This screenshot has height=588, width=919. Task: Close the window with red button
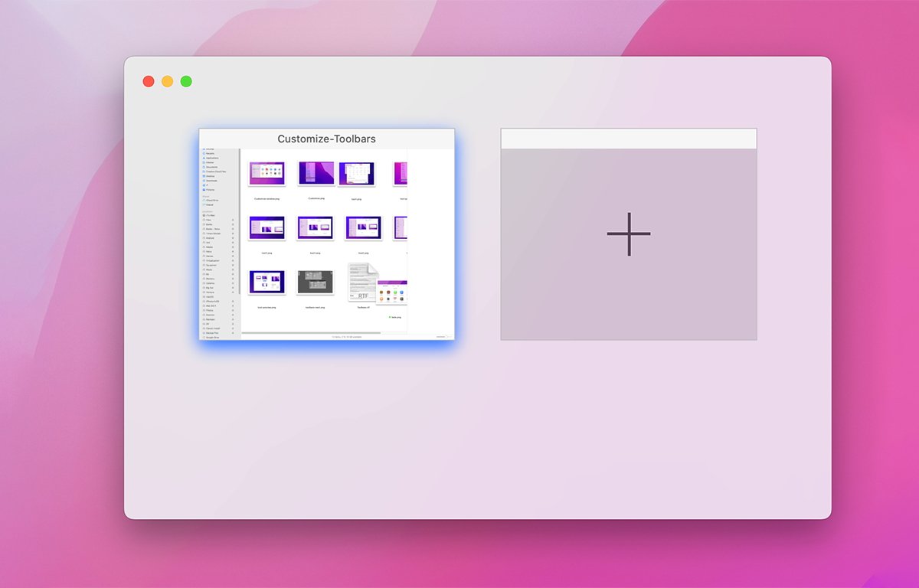point(149,81)
